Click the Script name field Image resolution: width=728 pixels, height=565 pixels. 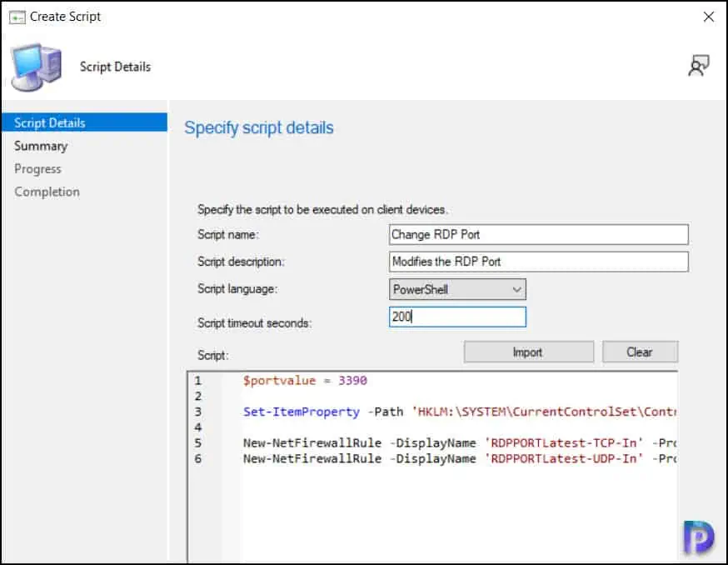pyautogui.click(x=539, y=235)
